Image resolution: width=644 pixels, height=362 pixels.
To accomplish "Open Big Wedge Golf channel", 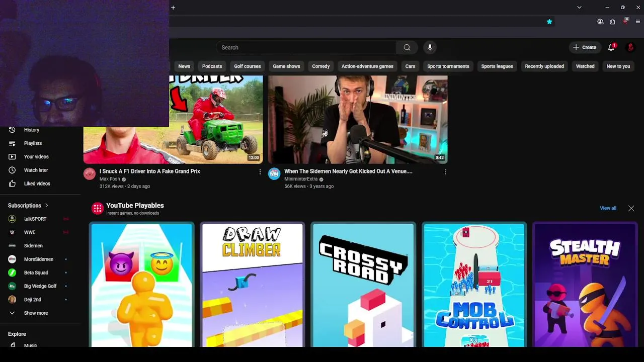I will (40, 286).
